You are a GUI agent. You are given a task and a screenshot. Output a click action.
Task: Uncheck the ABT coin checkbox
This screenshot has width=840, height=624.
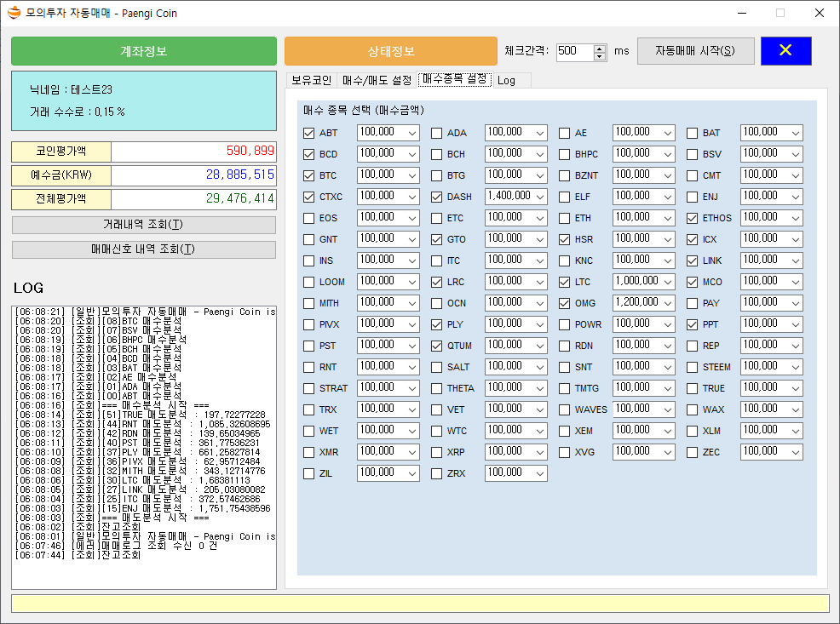point(308,133)
